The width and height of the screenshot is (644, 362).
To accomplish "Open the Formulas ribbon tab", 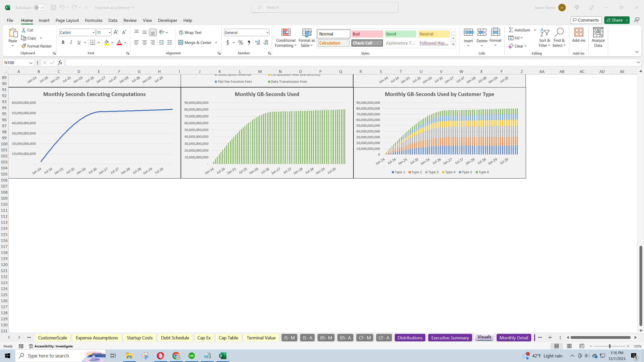I will (94, 20).
